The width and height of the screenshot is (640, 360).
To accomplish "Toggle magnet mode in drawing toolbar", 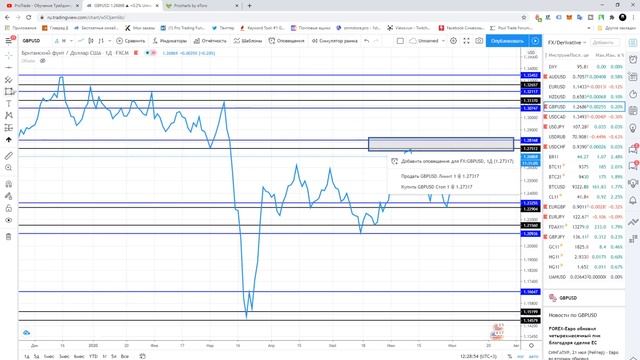I will 9,184.
